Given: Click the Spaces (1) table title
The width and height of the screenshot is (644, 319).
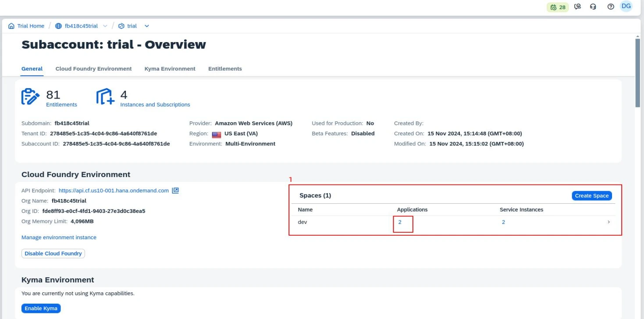Looking at the screenshot, I should tap(315, 195).
